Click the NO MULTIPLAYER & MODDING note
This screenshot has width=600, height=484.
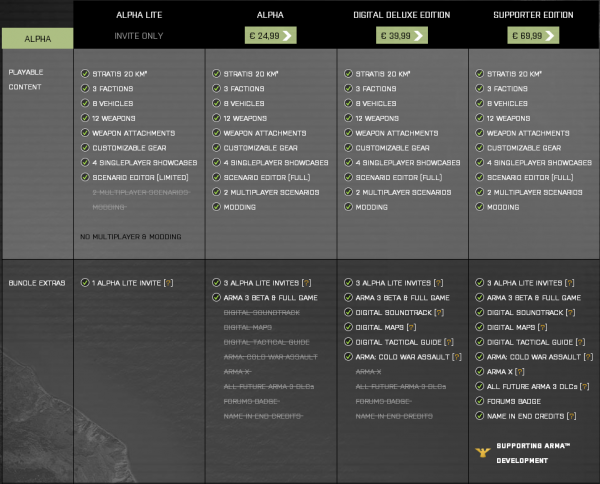pos(130,237)
